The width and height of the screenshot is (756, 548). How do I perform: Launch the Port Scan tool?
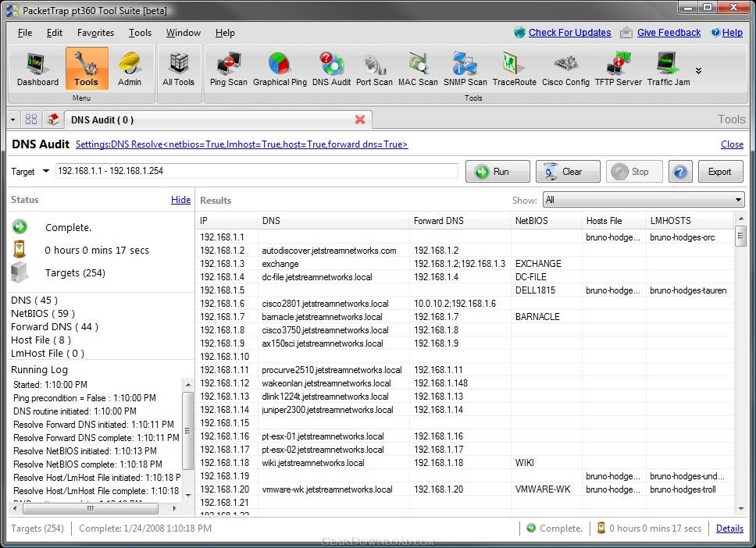(x=374, y=69)
